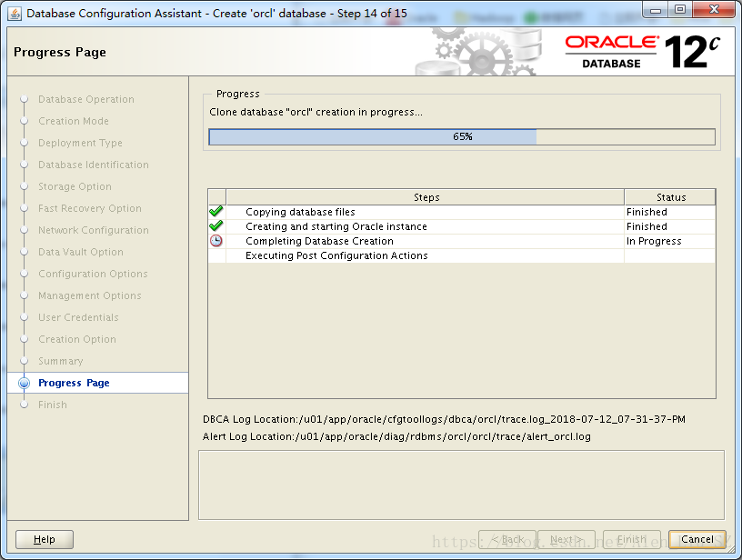Click 'Completing Database Creation' row text
742x560 pixels.
(x=319, y=241)
